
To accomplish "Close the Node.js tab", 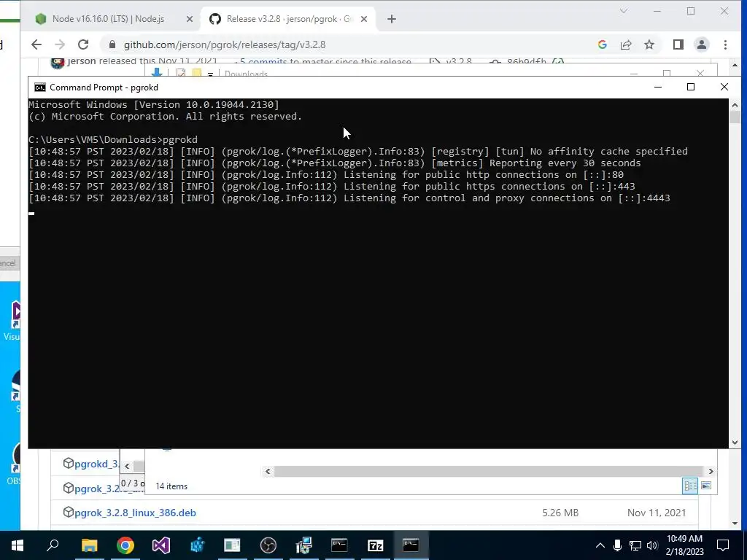I will (x=190, y=19).
